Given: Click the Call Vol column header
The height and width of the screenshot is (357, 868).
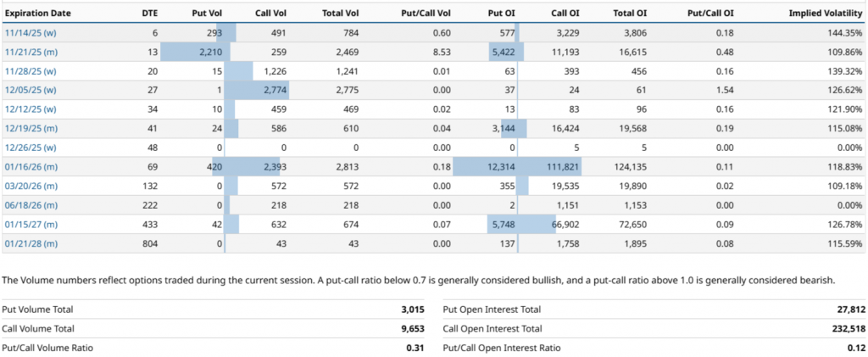Looking at the screenshot, I should 272,14.
